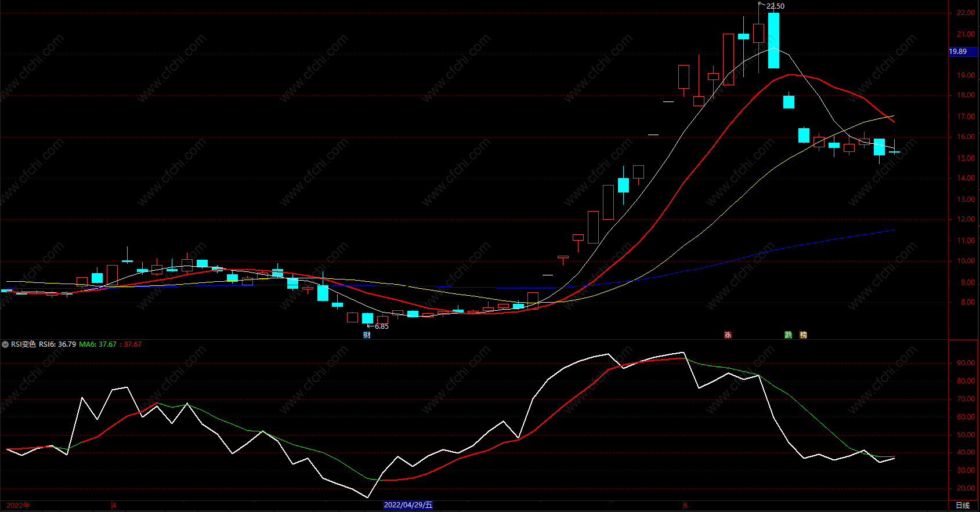The height and width of the screenshot is (512, 980).
Task: Click the 50.00 RSI axis label
Action: pyautogui.click(x=966, y=435)
